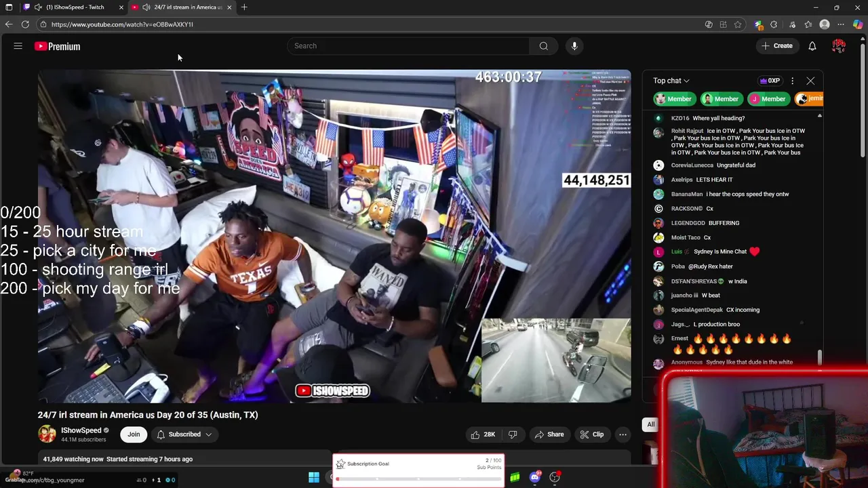
Task: Go to YouTube Premium home logo
Action: (x=58, y=46)
